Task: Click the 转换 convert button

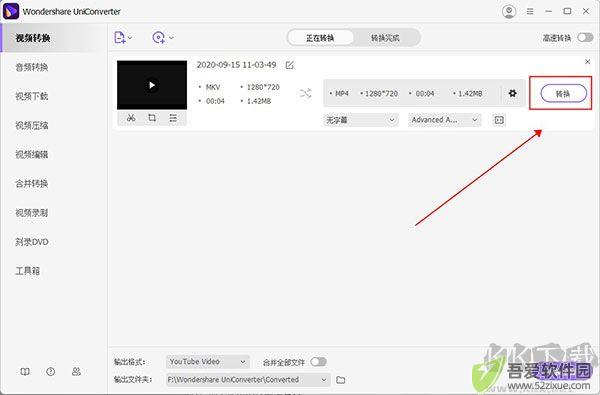Action: 563,93
